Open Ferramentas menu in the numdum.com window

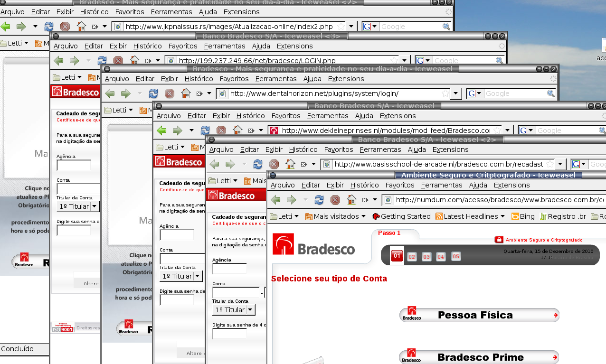[442, 185]
